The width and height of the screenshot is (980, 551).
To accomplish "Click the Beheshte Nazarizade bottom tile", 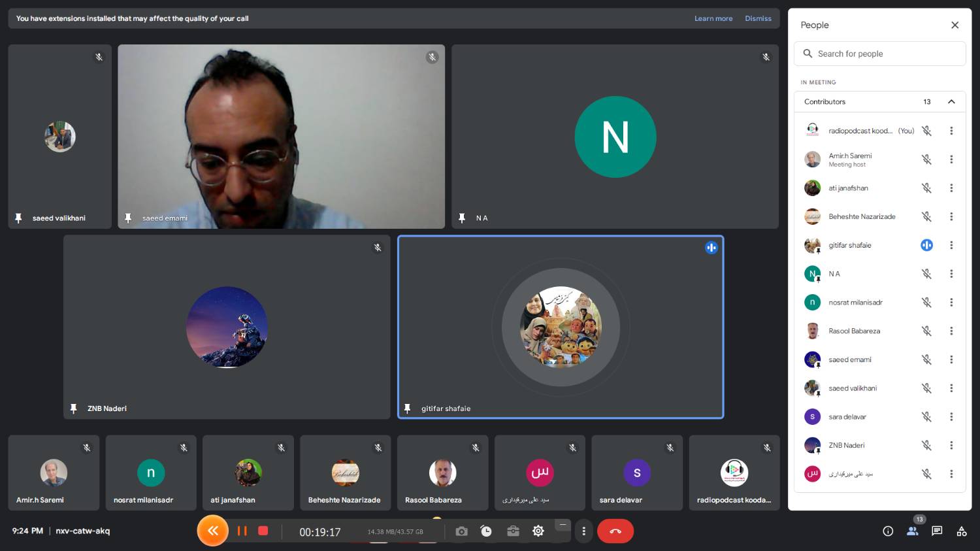I will (345, 473).
